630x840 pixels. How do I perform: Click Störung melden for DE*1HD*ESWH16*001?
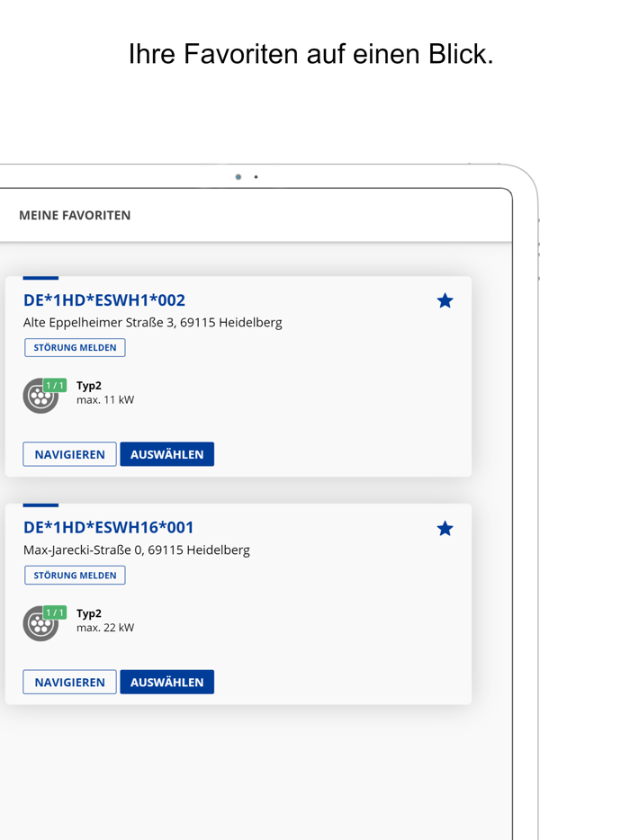pos(75,576)
